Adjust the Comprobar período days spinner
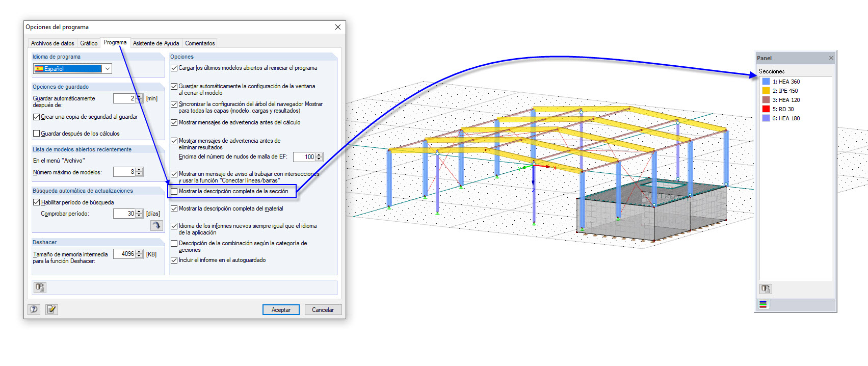 [139, 214]
